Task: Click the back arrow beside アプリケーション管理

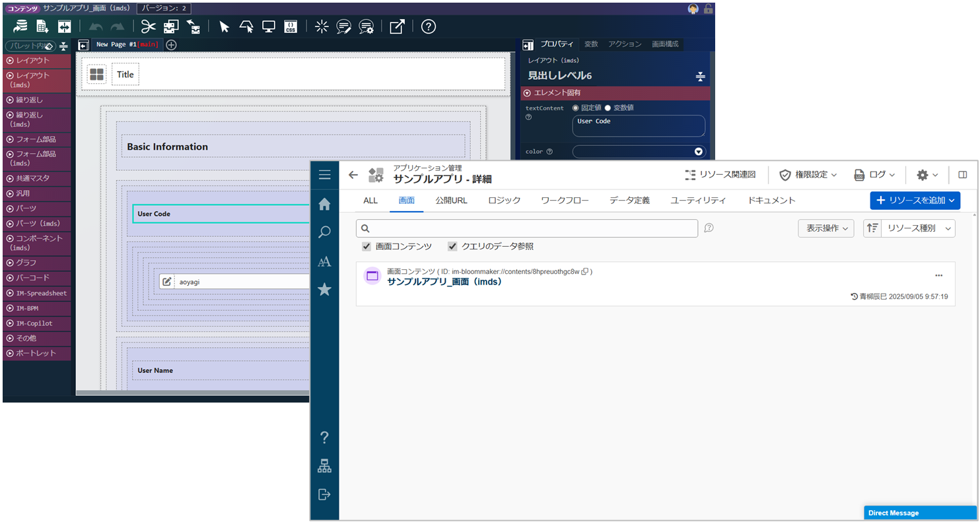Action: tap(353, 175)
